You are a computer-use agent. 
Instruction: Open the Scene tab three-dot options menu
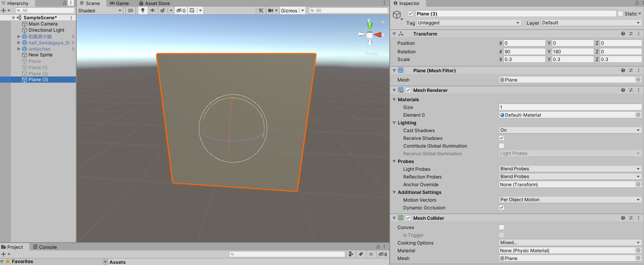point(384,3)
